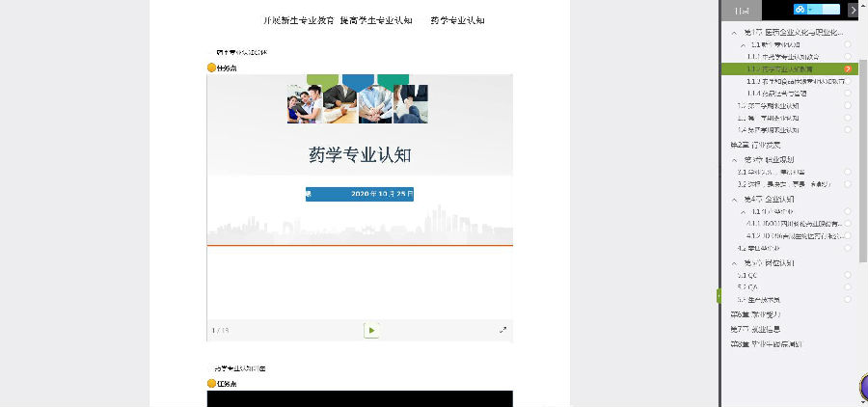Switch to the 目录 tab in sidebar
The height and width of the screenshot is (407, 868).
click(742, 11)
